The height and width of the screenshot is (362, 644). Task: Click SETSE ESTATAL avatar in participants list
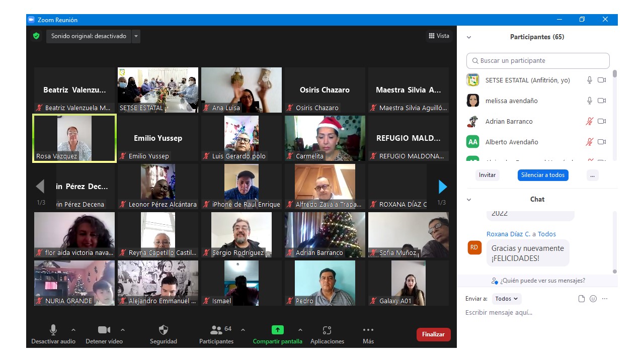click(472, 80)
